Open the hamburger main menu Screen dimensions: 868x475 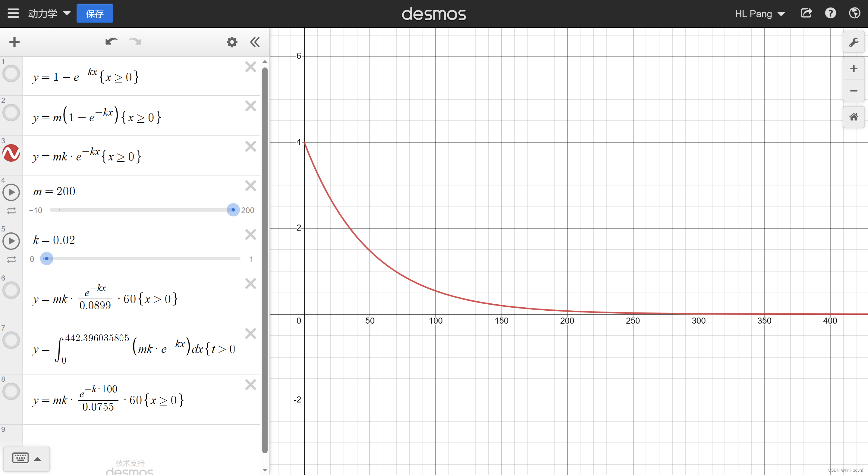pos(13,14)
